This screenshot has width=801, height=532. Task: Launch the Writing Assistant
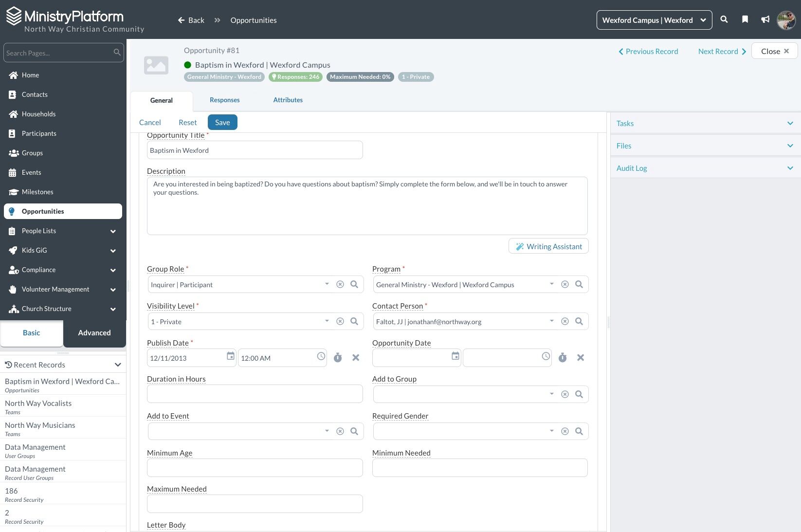pyautogui.click(x=548, y=246)
